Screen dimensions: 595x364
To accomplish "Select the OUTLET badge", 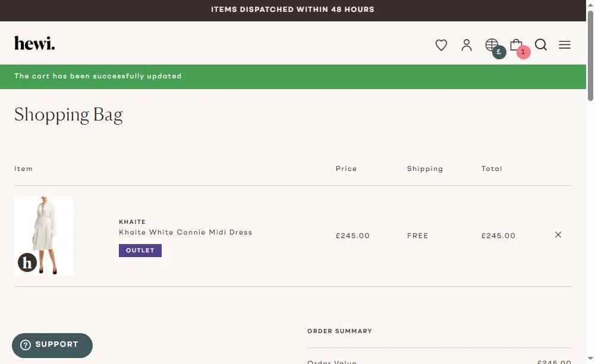I will (140, 250).
